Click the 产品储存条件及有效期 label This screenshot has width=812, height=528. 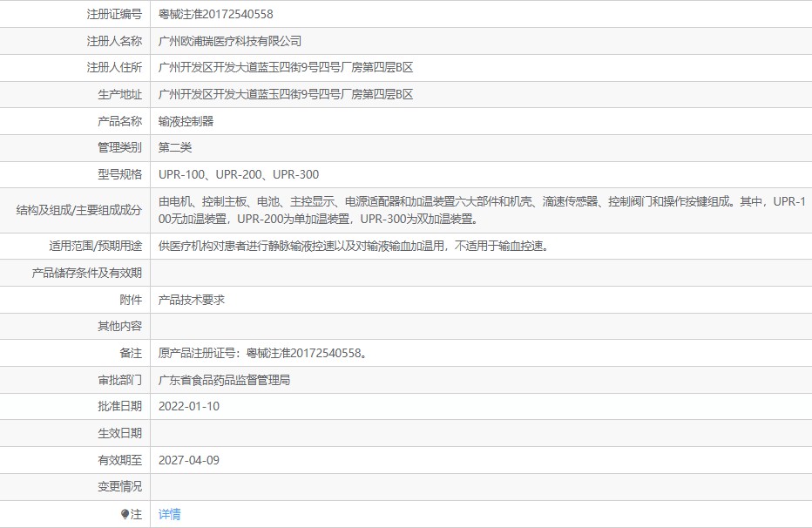tap(87, 273)
